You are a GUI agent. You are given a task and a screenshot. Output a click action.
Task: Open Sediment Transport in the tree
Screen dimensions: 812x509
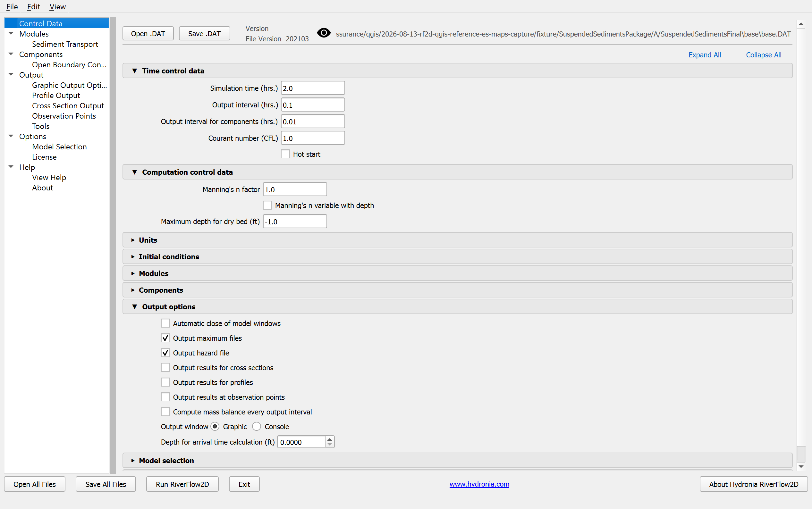coord(65,44)
